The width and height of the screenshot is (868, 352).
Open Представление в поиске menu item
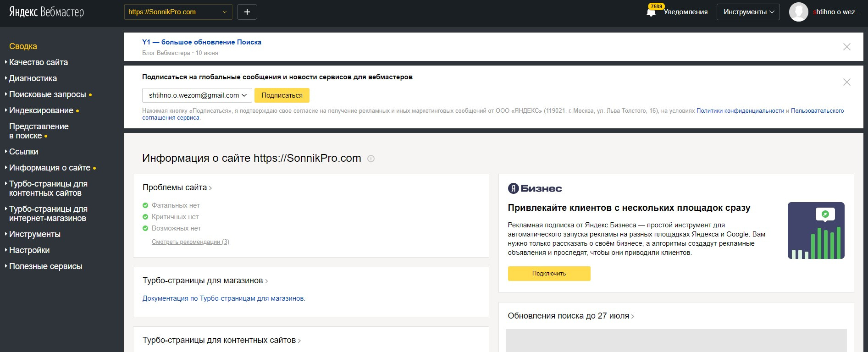[x=39, y=131]
